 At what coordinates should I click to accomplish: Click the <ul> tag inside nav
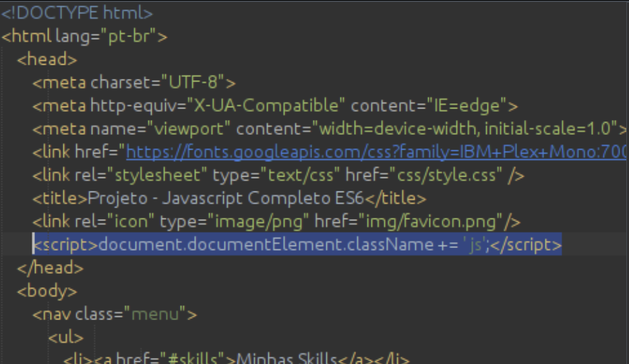[65, 337]
